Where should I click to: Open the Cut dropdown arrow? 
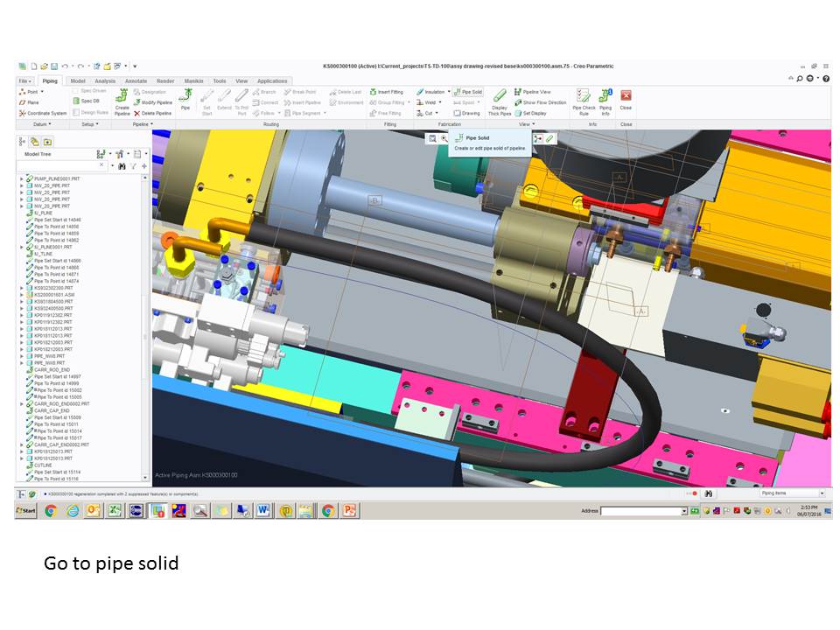(x=437, y=113)
